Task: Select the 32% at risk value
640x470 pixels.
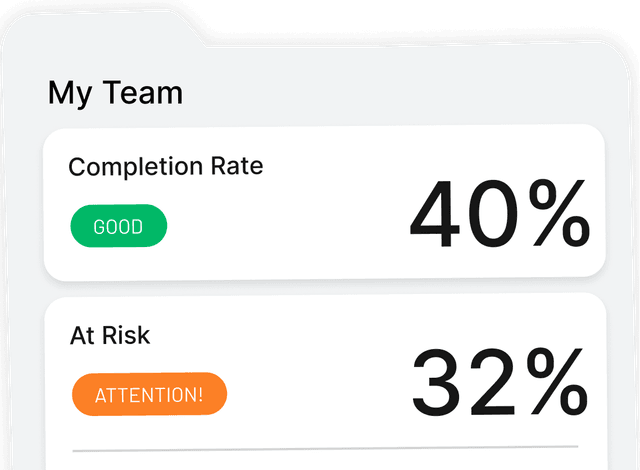Action: pyautogui.click(x=500, y=384)
